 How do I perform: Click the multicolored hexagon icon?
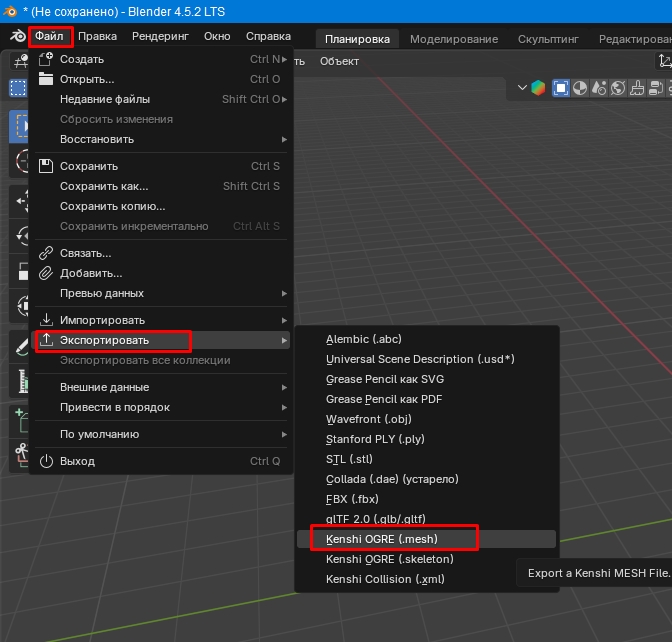[538, 88]
